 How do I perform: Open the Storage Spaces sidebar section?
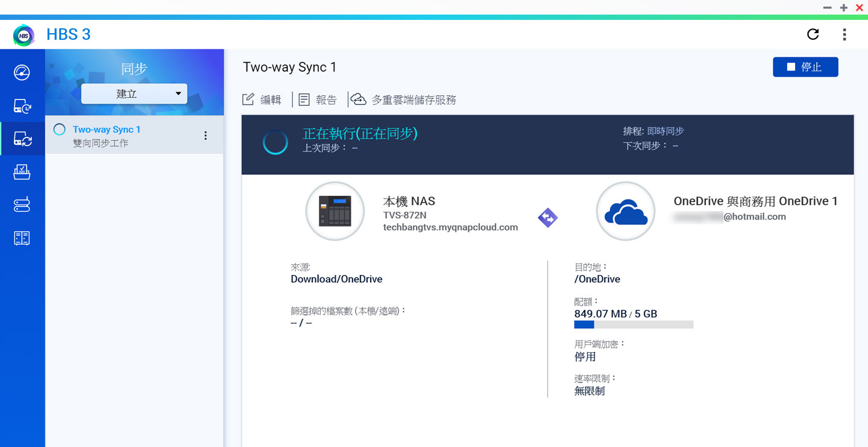click(x=22, y=238)
